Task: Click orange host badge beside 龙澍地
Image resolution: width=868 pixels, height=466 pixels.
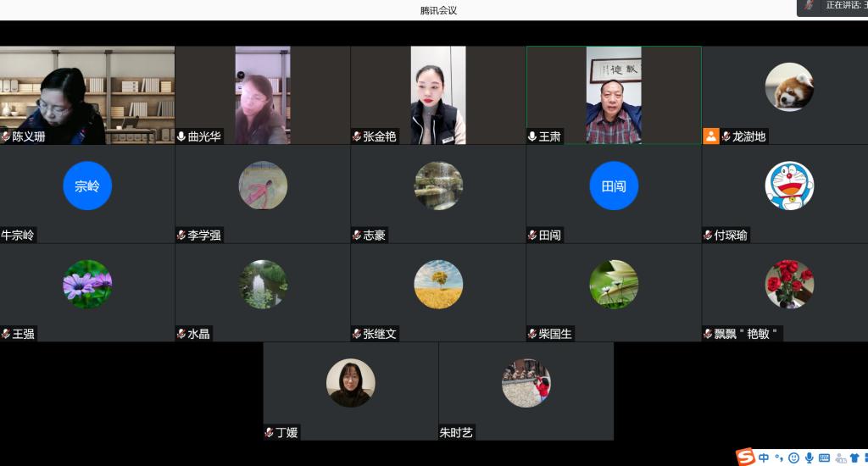Action: (x=710, y=136)
